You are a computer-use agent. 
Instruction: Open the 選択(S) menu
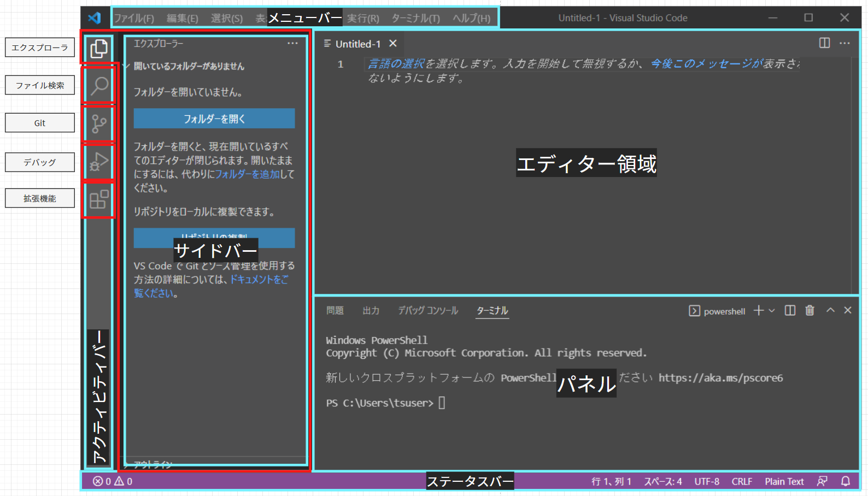coord(227,18)
